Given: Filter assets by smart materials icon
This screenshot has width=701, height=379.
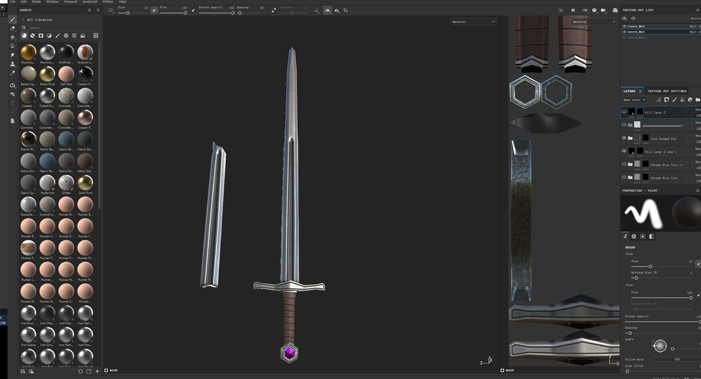Looking at the screenshot, I should pyautogui.click(x=33, y=35).
